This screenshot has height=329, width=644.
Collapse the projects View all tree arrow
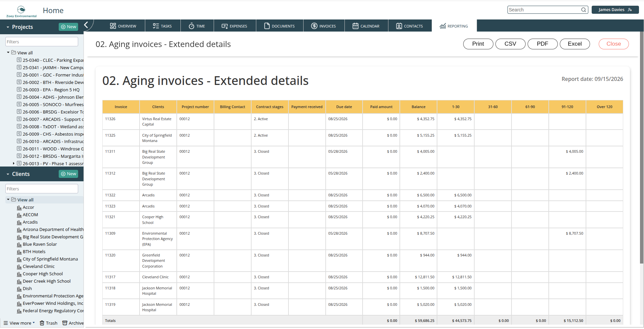tap(8, 53)
